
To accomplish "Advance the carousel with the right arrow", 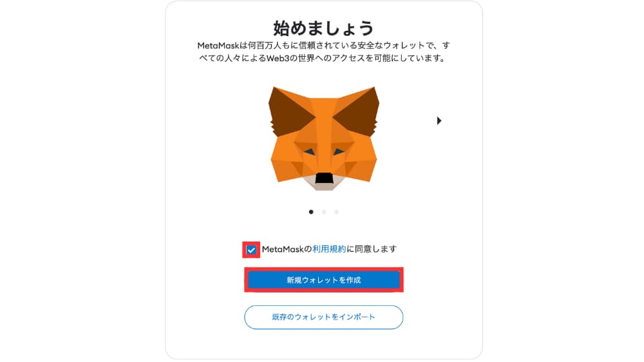I will 439,121.
